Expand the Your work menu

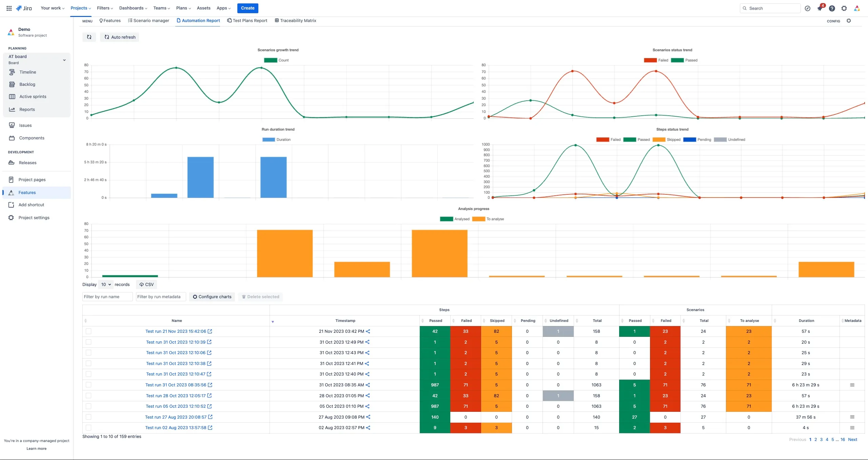pyautogui.click(x=53, y=8)
